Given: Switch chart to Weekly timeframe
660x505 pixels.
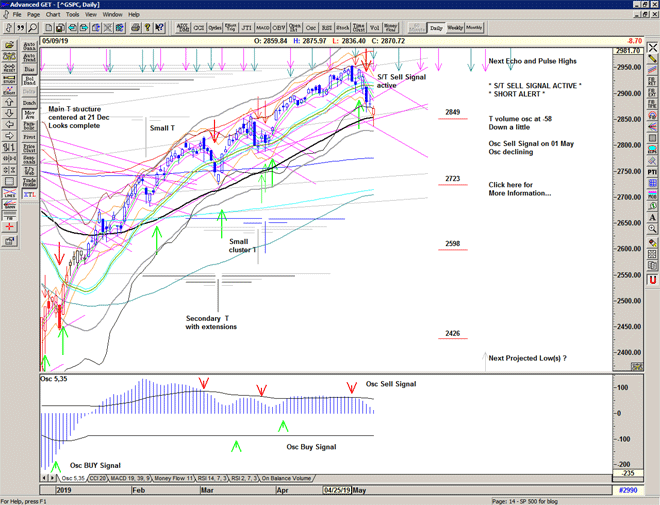Looking at the screenshot, I should click(454, 28).
